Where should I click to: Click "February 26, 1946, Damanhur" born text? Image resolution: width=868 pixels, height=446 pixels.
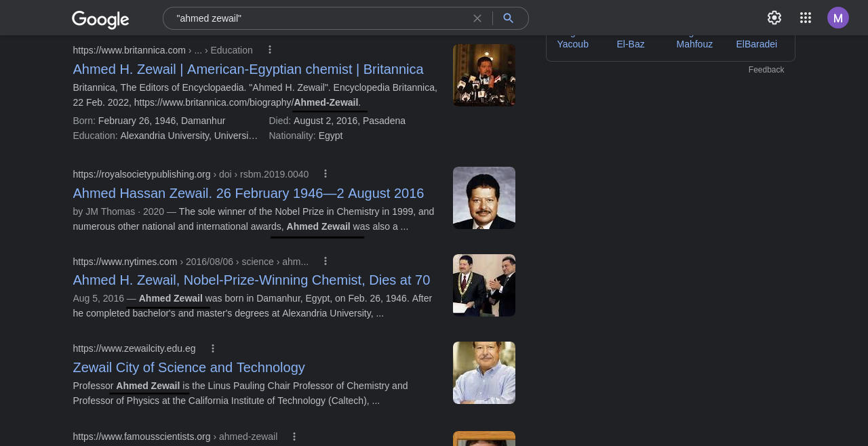(x=162, y=121)
